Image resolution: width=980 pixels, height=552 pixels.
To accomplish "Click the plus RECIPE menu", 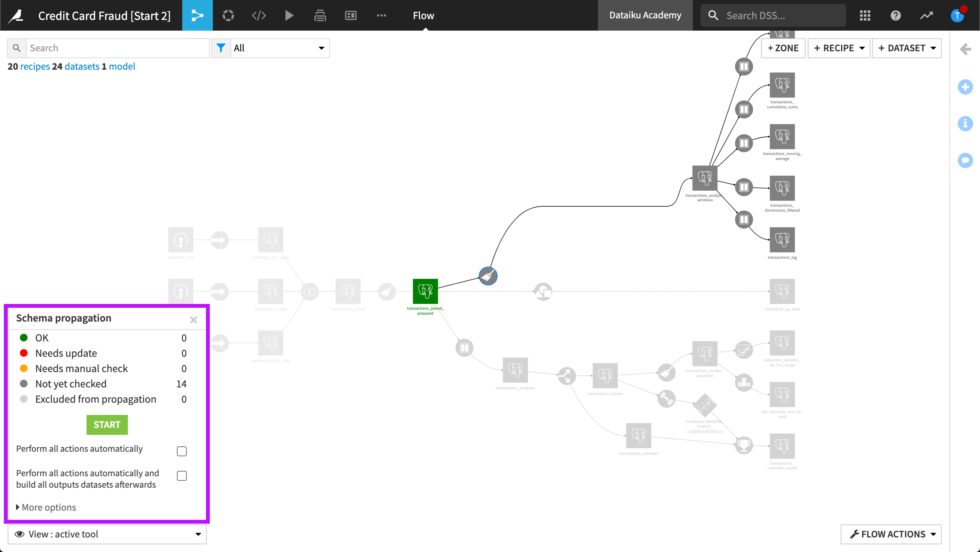I will pos(838,48).
